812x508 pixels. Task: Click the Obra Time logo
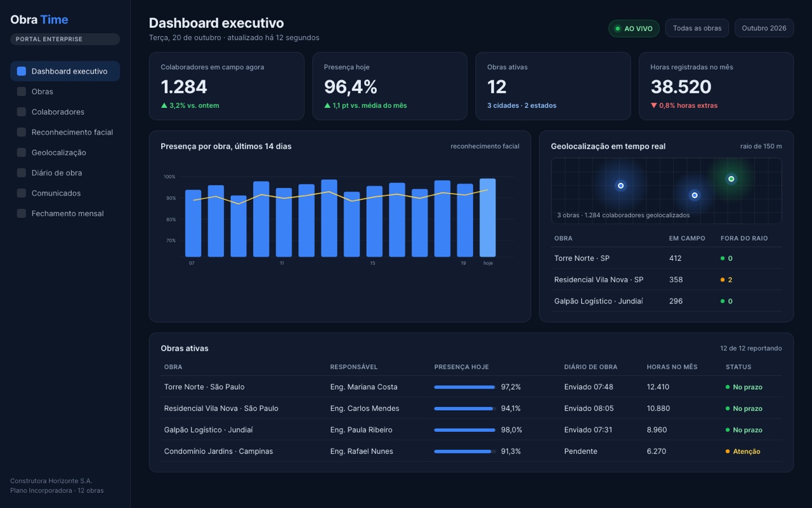click(x=39, y=20)
